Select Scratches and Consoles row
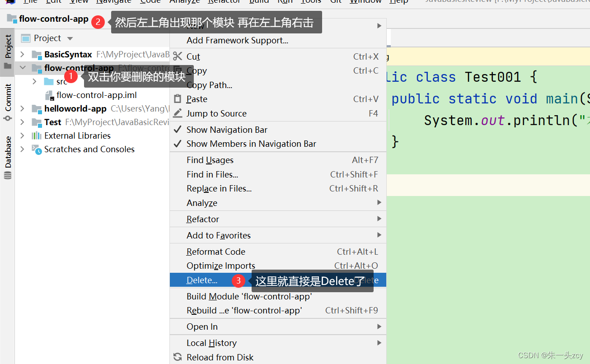 [92, 149]
